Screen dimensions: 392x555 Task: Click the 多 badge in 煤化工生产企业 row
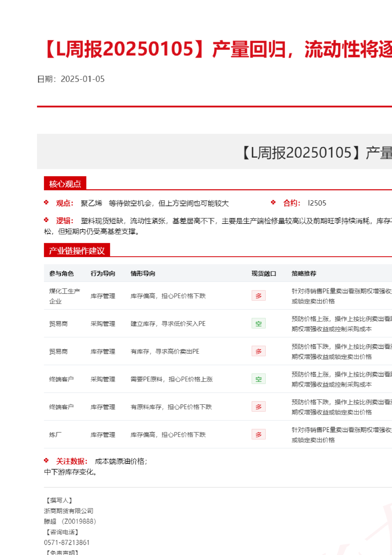pyautogui.click(x=258, y=296)
